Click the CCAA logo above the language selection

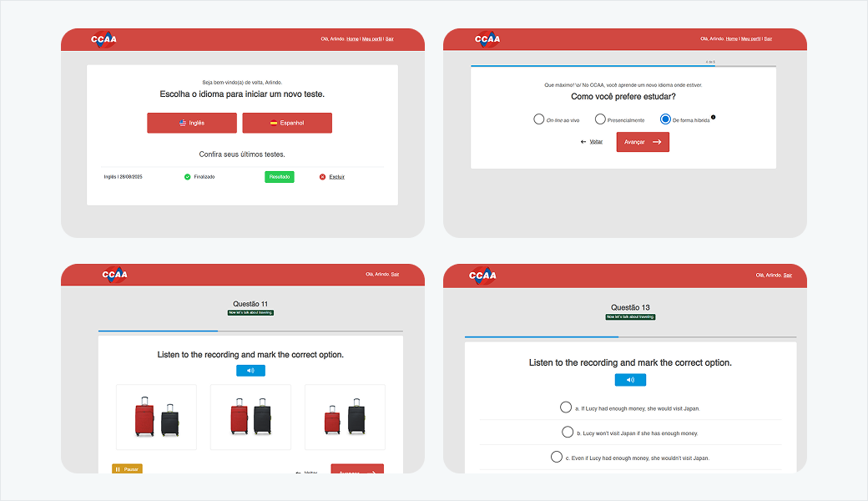pos(103,39)
